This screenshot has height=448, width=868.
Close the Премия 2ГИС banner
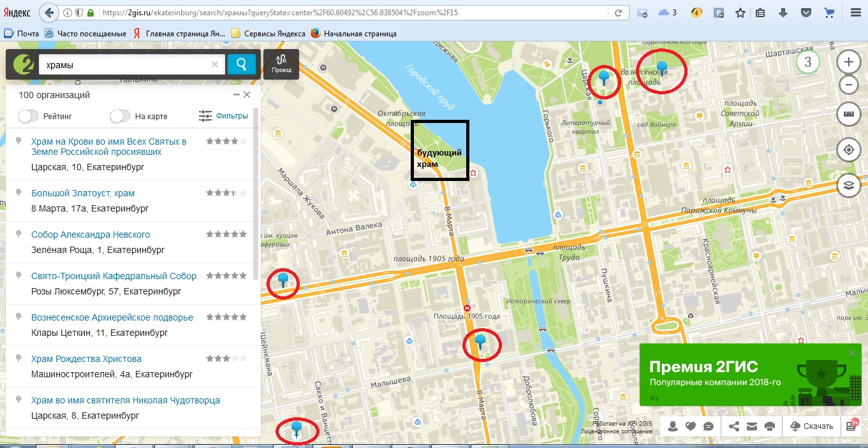(x=852, y=353)
